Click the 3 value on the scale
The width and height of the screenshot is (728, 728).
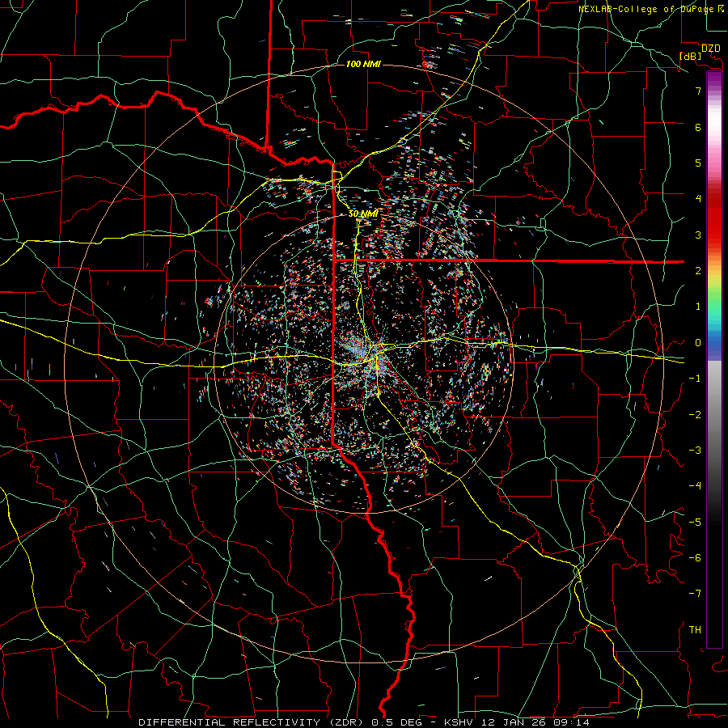pyautogui.click(x=698, y=235)
